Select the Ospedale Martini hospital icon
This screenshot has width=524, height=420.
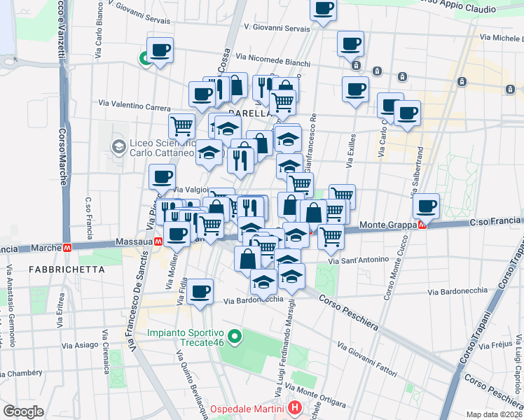tap(295, 407)
